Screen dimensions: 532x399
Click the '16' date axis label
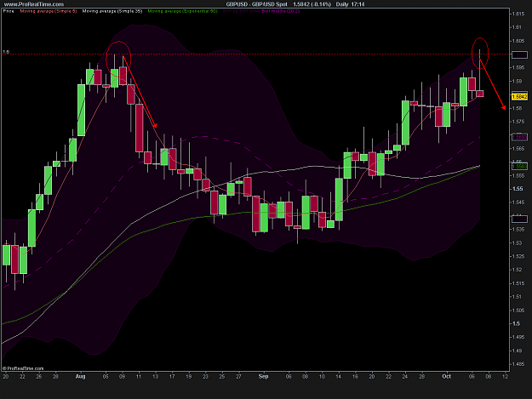click(355, 376)
